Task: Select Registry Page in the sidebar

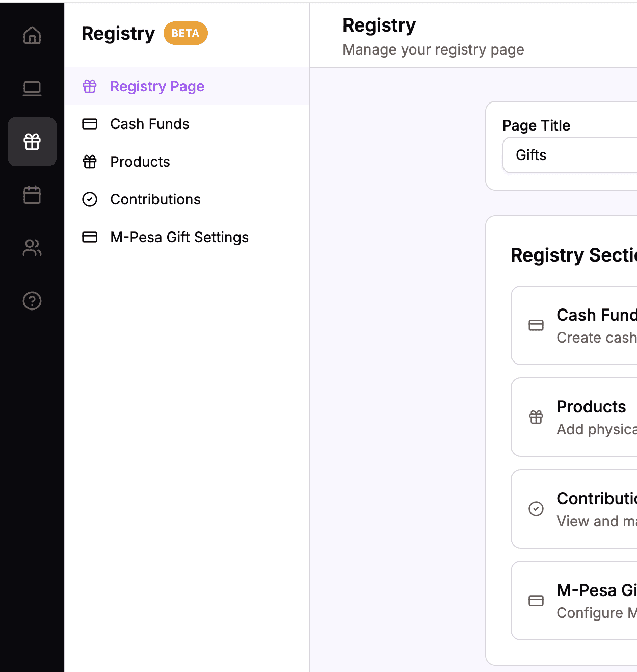Action: [157, 86]
